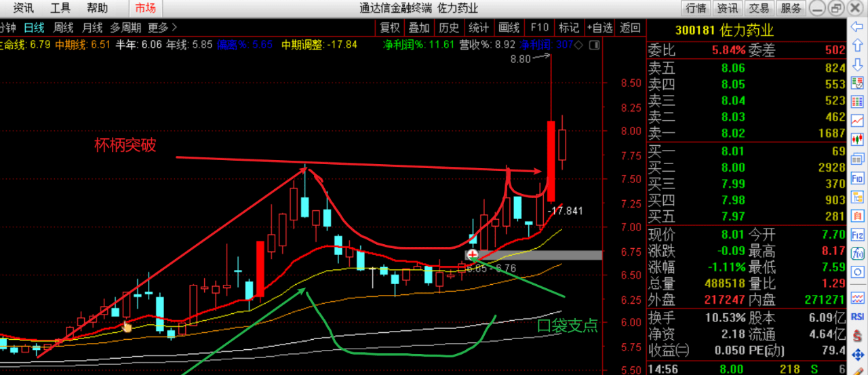Click the 买五 7.97 order row

click(x=747, y=216)
